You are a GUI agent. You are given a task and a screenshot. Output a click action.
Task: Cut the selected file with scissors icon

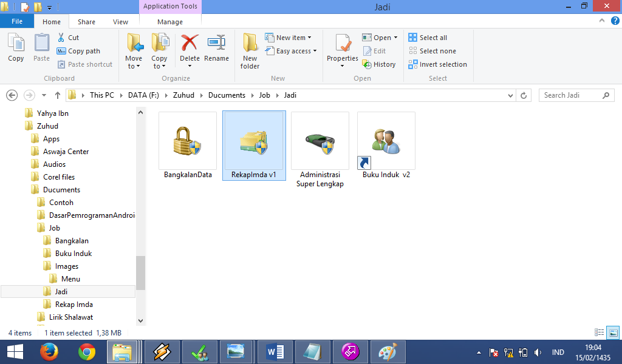coord(68,38)
